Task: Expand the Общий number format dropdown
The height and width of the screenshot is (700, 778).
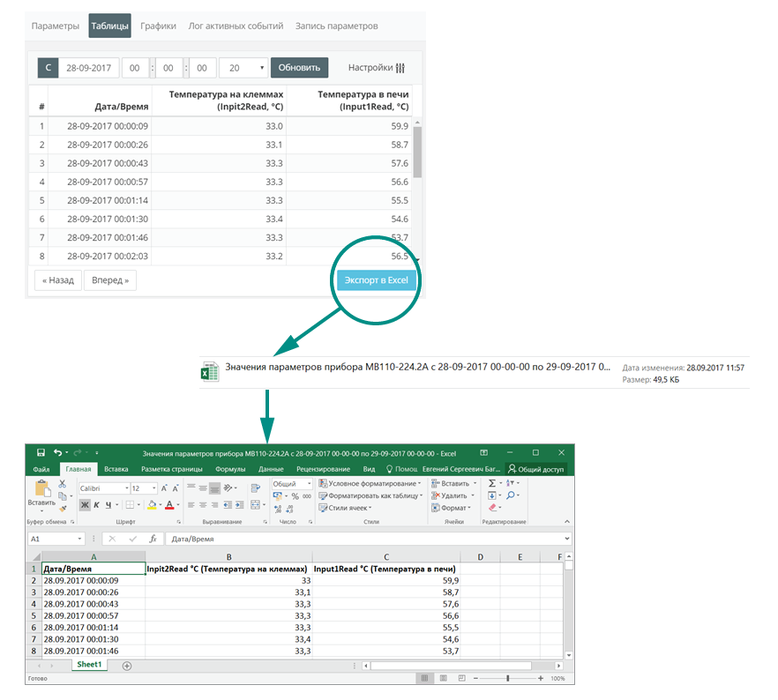Action: pos(309,483)
